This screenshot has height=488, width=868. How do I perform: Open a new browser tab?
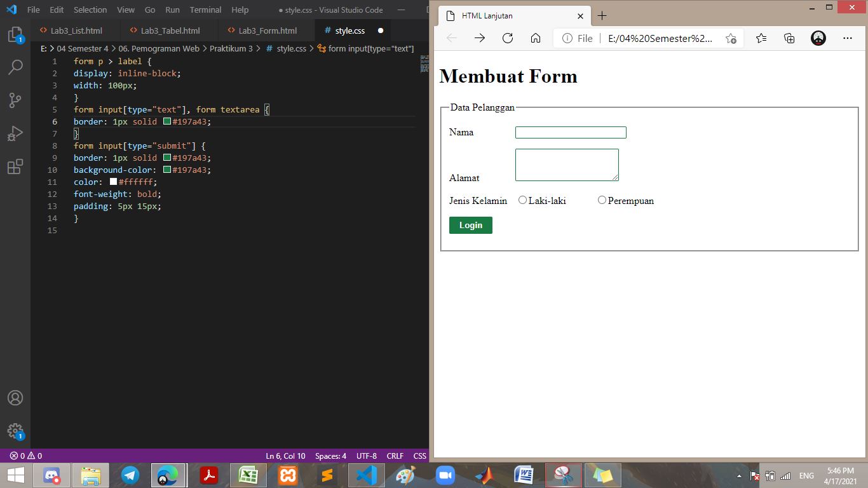point(601,16)
